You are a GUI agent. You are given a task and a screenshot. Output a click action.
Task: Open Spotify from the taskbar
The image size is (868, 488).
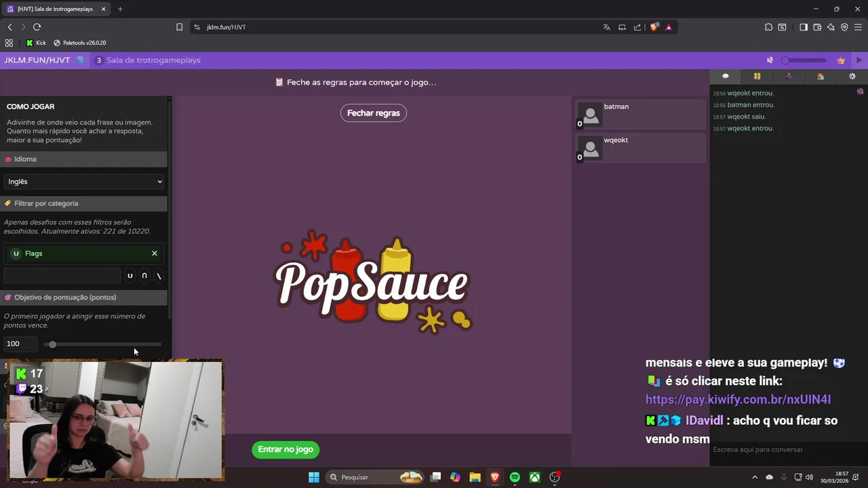pyautogui.click(x=515, y=477)
